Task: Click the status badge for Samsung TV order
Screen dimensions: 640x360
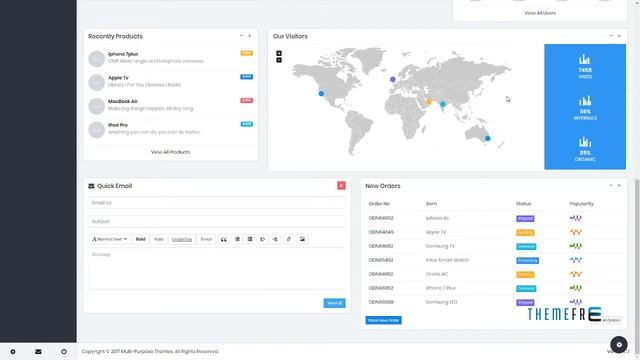Action: [x=526, y=247]
